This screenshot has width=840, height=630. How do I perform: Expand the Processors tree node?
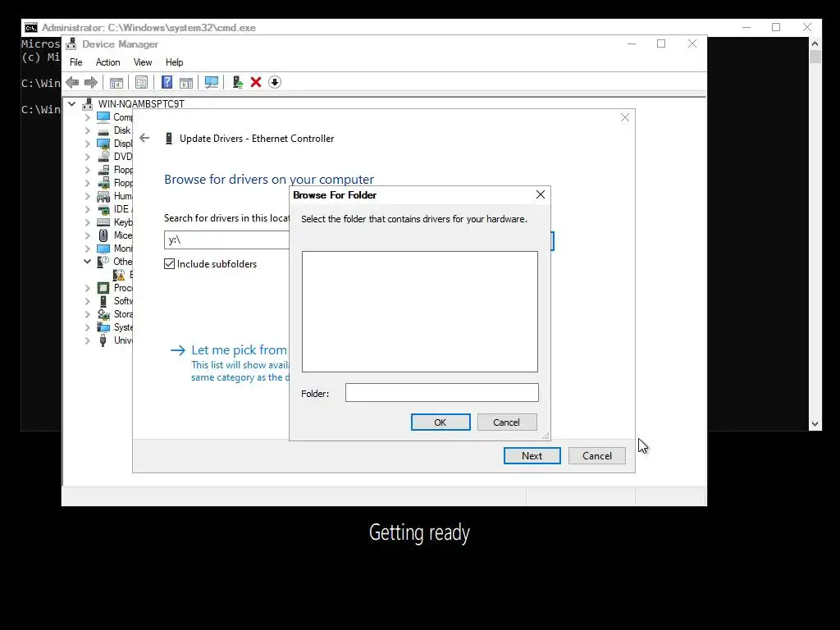[87, 288]
